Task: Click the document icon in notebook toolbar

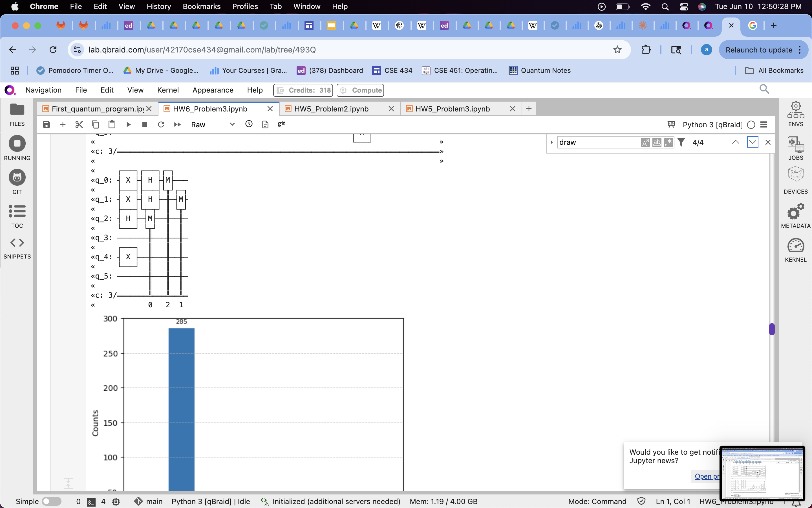Action: point(265,125)
